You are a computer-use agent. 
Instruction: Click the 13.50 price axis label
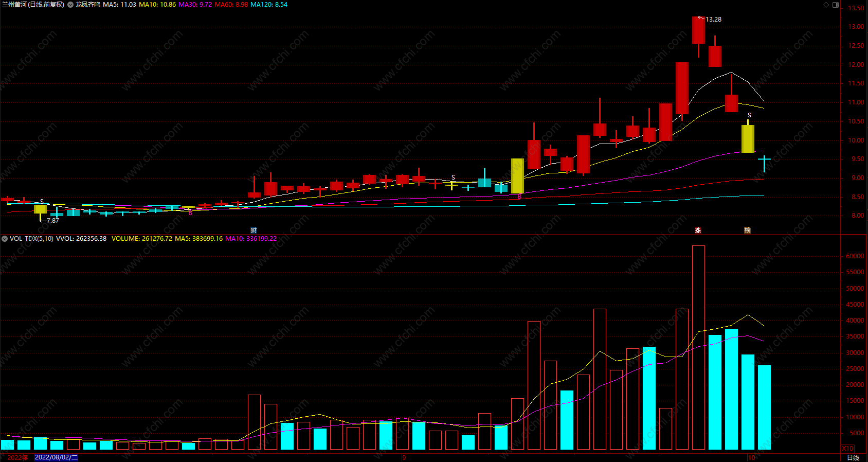coord(856,8)
